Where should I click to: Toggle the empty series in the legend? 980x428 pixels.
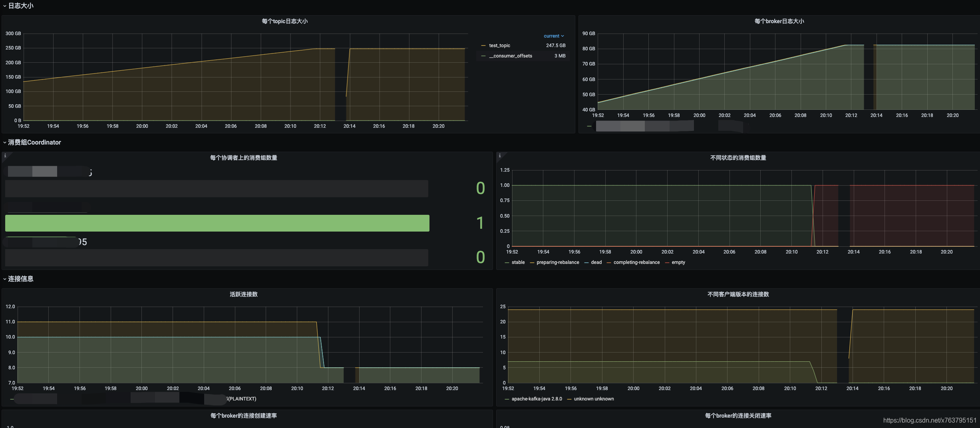point(678,262)
